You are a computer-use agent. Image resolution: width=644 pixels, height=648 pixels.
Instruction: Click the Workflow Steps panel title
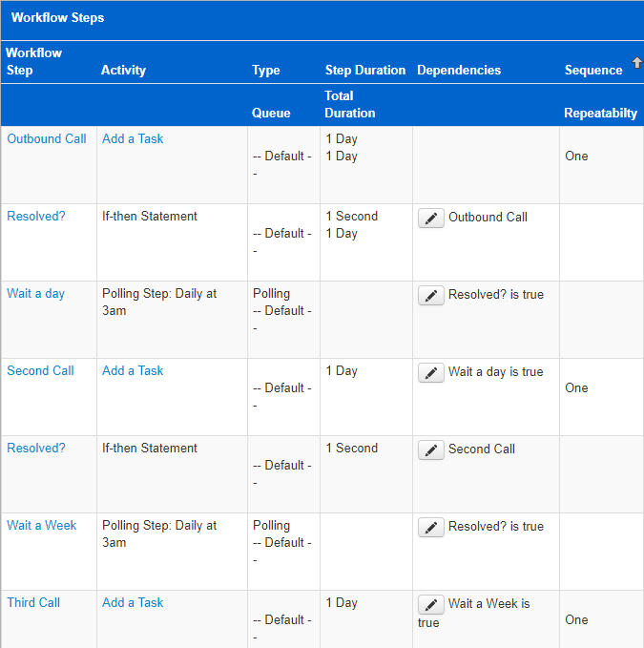57,18
